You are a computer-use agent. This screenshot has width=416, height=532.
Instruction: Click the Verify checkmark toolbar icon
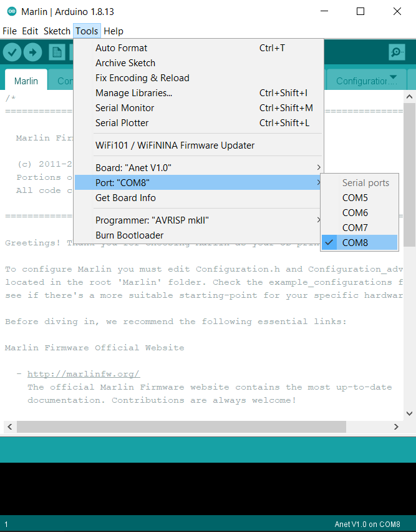[x=12, y=52]
